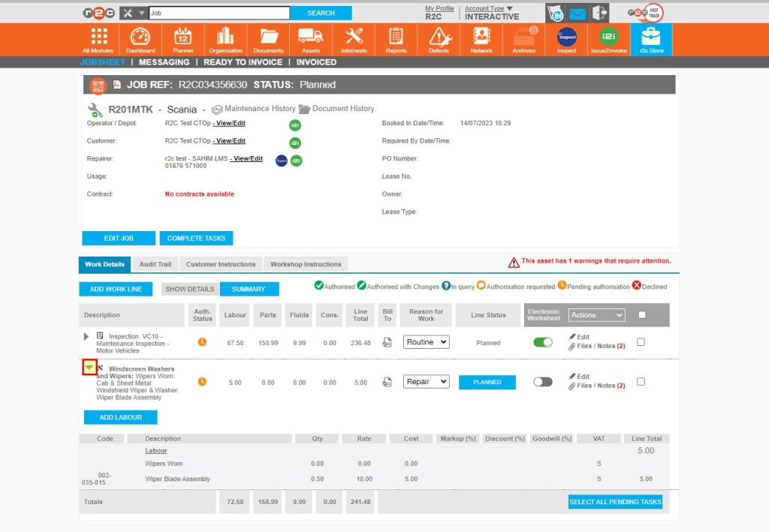Switch to the Audit Trail tab
769x532 pixels.
click(x=155, y=264)
